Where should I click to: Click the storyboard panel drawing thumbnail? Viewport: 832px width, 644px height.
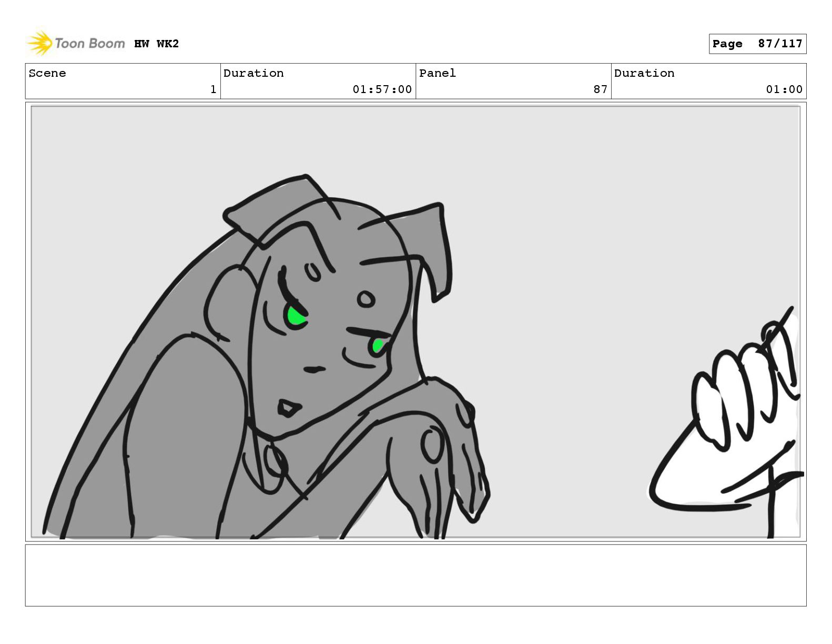pos(415,322)
